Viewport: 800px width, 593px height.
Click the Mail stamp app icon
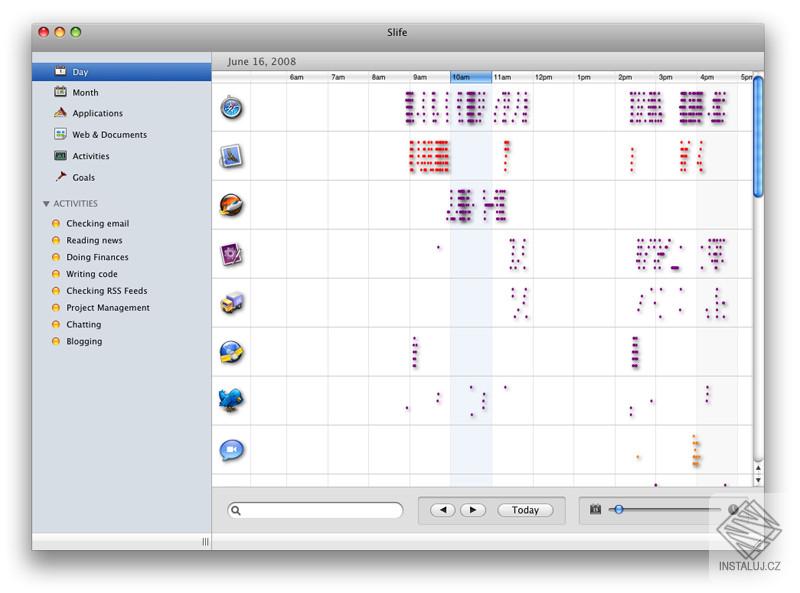[231, 156]
